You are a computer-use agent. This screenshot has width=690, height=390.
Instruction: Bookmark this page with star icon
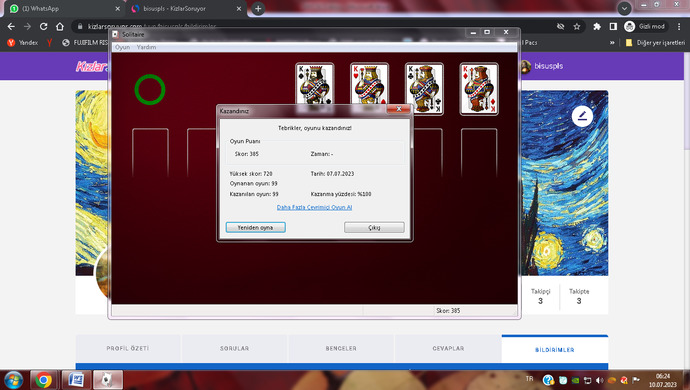[576, 26]
